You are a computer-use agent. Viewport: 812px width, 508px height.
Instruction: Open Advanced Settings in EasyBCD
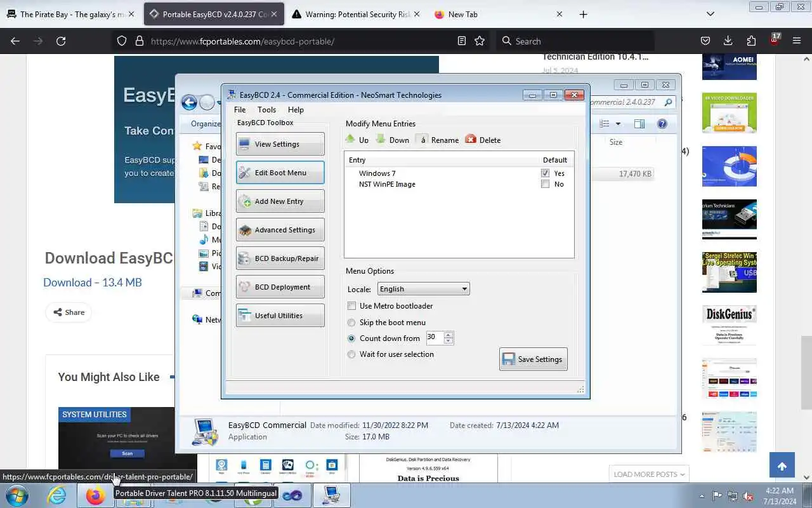coord(280,230)
